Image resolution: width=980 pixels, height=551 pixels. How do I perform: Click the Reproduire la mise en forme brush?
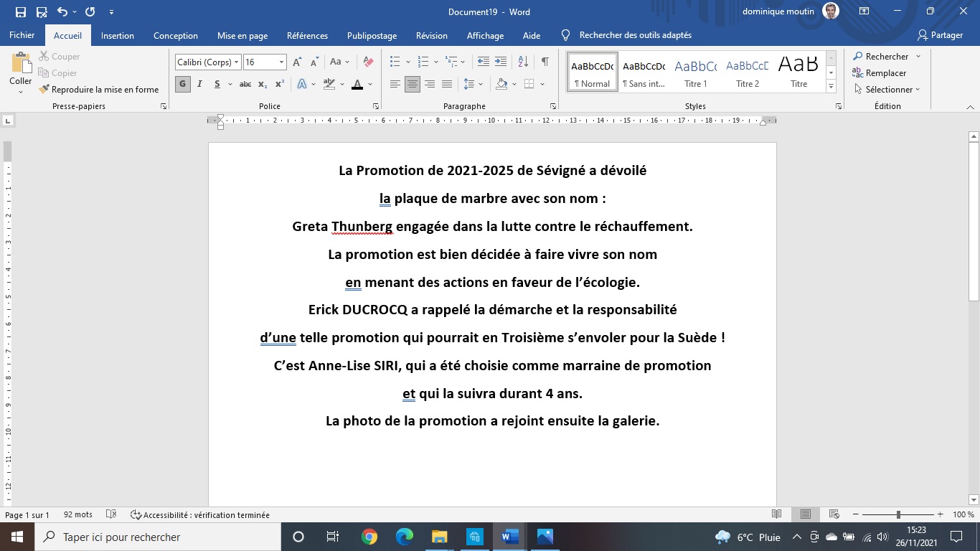point(98,90)
